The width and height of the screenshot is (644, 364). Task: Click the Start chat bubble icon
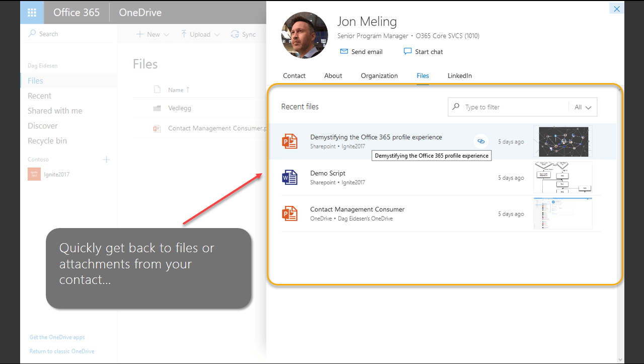[407, 51]
